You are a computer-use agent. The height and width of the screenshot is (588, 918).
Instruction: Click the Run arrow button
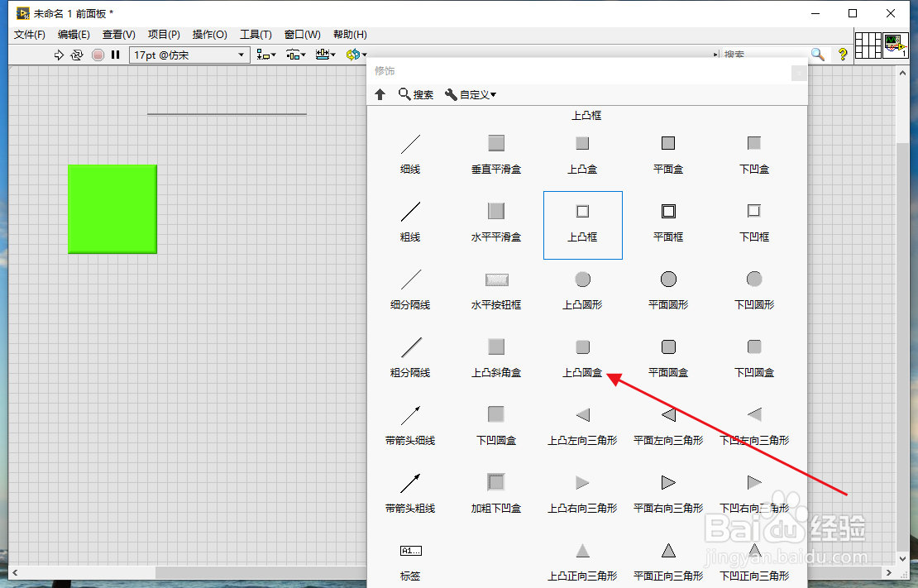(59, 55)
